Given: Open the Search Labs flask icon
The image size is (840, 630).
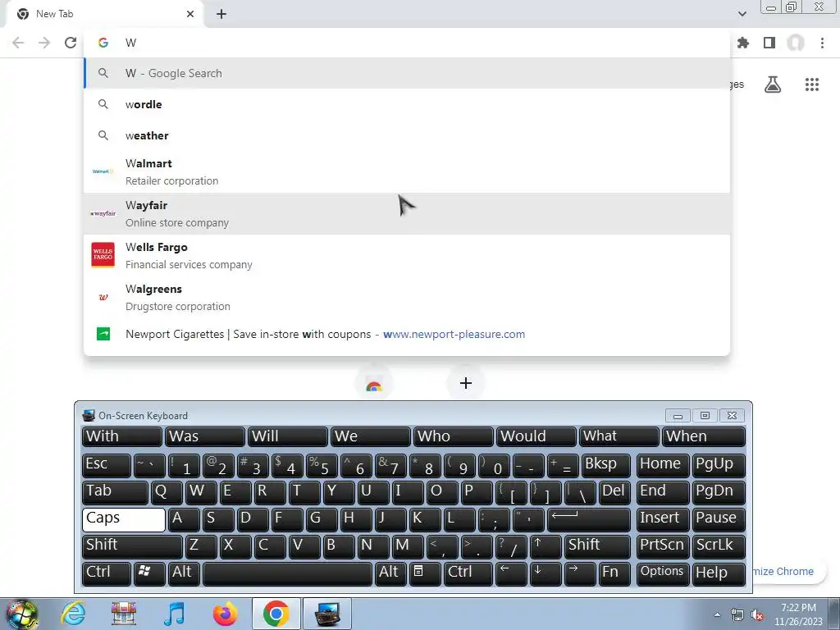Looking at the screenshot, I should [x=773, y=84].
